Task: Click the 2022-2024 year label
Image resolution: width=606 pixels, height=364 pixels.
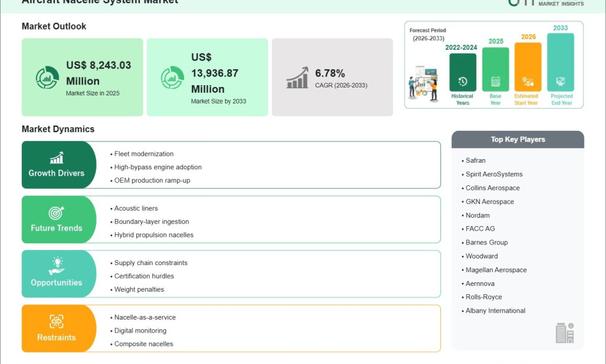Action: (461, 47)
